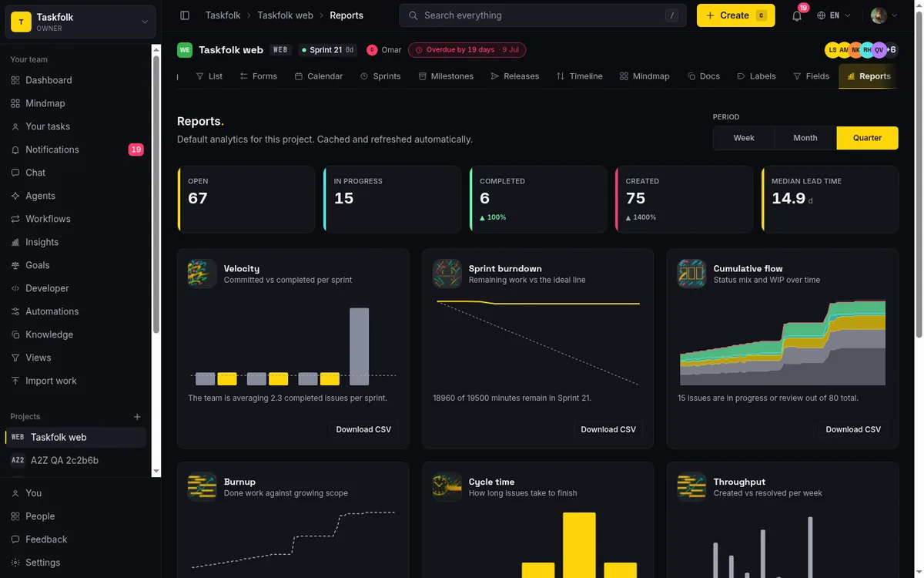924x578 pixels.
Task: Click the yellow Create button
Action: pos(736,15)
